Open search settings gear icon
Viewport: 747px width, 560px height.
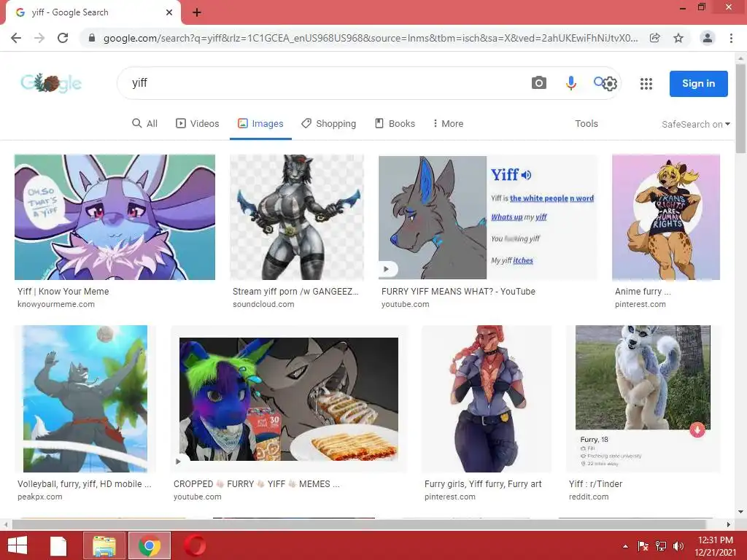click(x=610, y=84)
